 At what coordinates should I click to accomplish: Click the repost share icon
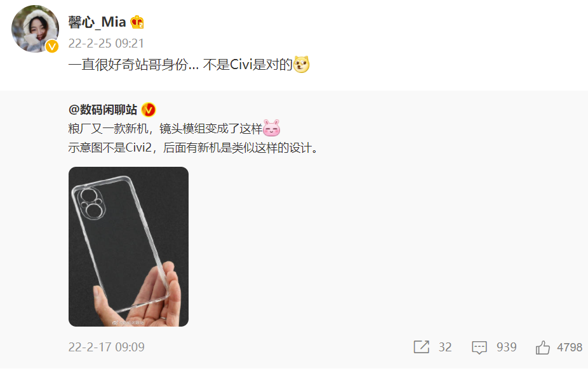click(422, 347)
